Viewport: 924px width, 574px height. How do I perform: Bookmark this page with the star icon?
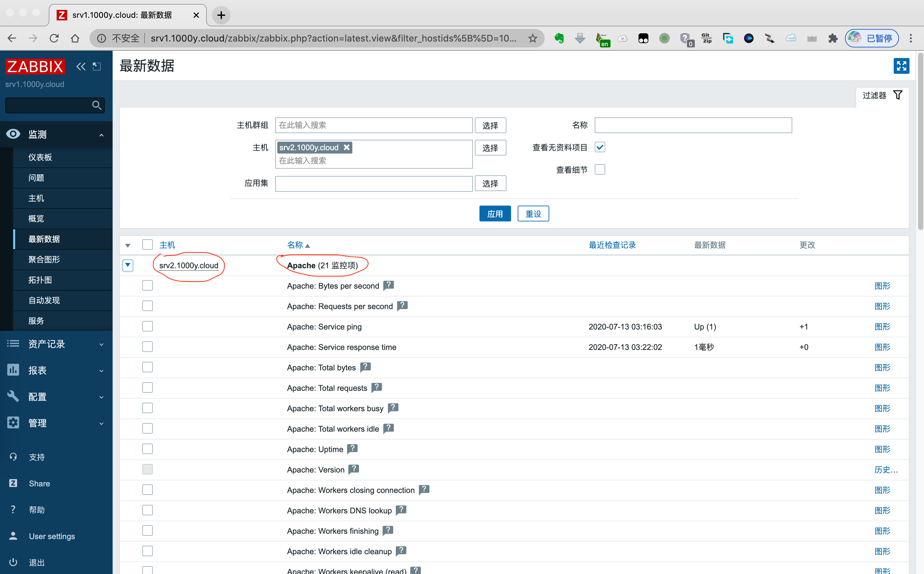[x=533, y=38]
